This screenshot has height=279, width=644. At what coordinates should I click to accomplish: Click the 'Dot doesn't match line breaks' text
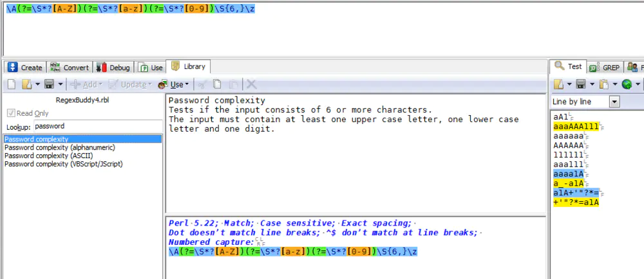pyautogui.click(x=244, y=233)
